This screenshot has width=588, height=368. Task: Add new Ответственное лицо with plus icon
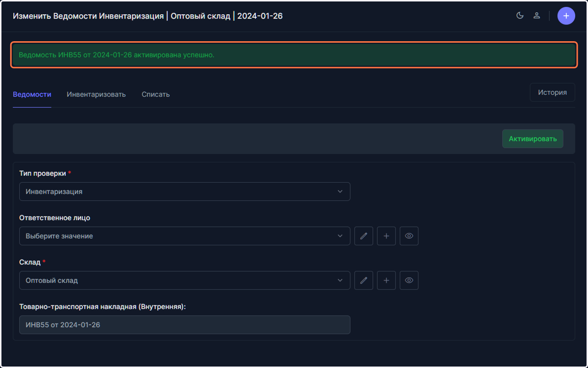pyautogui.click(x=386, y=236)
